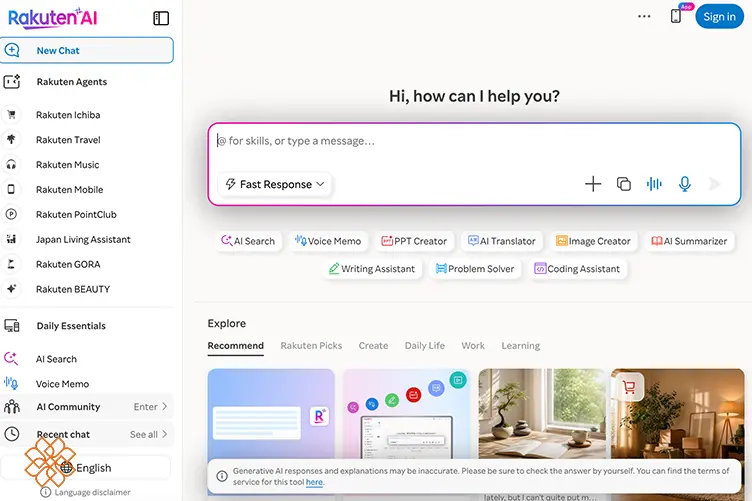
Task: Choose the AI Summarizer skill chip
Action: [689, 241]
